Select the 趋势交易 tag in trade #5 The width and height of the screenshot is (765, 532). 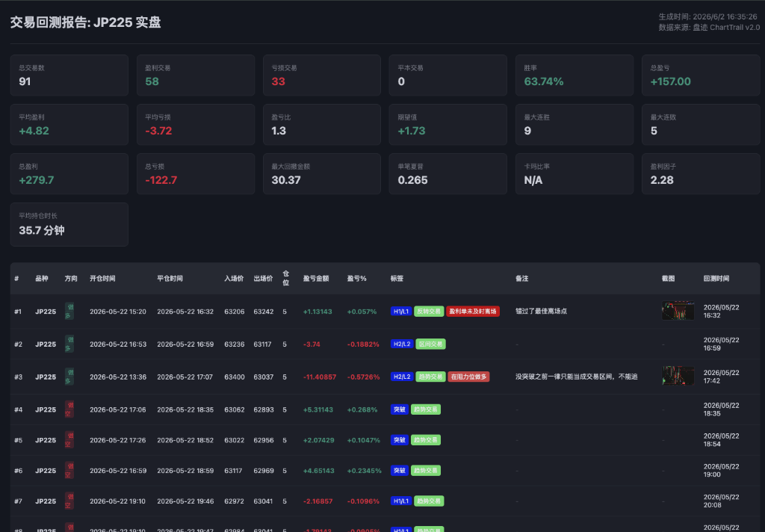pos(425,440)
